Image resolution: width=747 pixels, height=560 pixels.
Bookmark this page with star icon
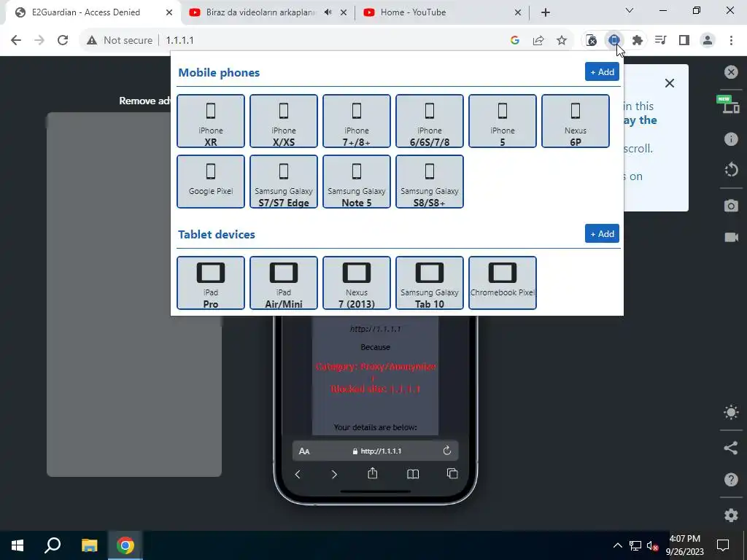tap(562, 40)
